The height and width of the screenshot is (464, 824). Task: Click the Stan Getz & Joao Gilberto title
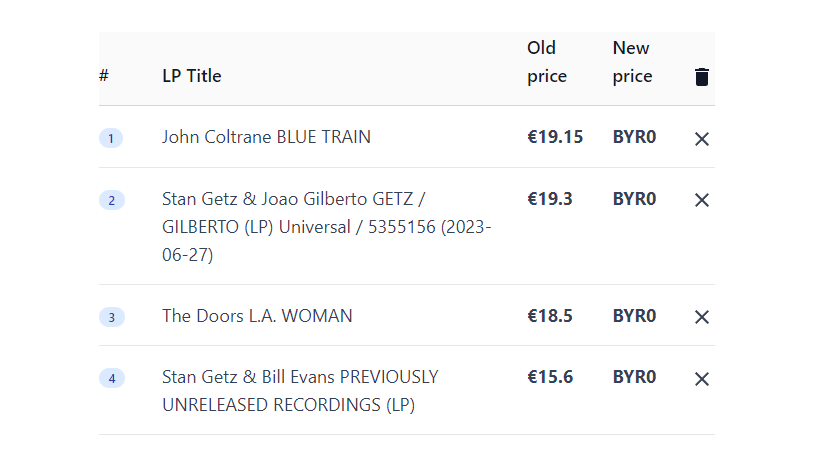(x=326, y=227)
